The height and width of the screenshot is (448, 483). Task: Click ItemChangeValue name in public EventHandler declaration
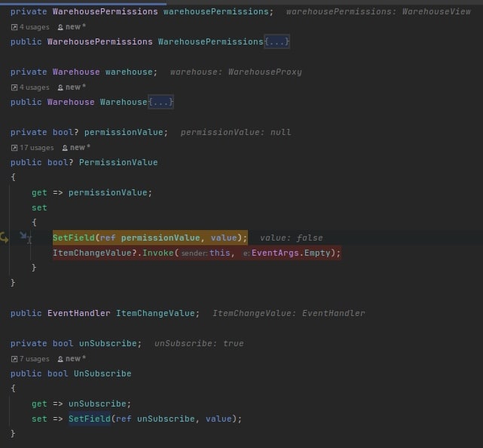[x=155, y=313]
